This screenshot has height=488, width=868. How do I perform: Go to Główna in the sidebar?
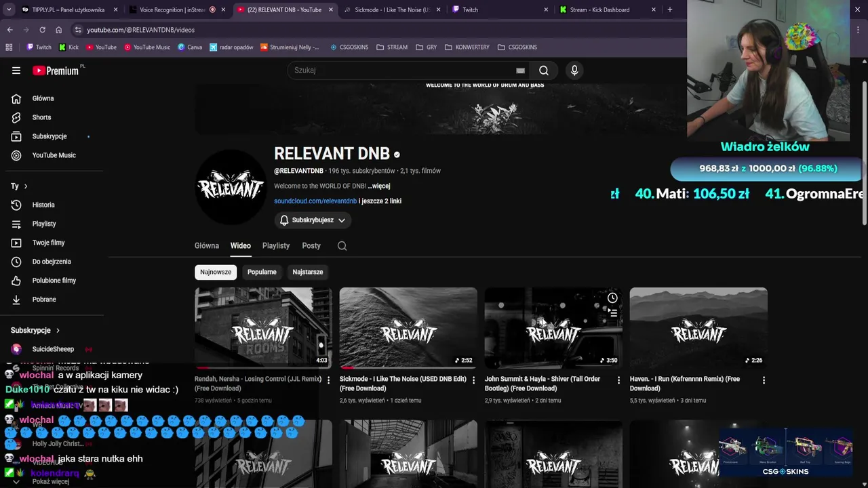(x=52, y=98)
